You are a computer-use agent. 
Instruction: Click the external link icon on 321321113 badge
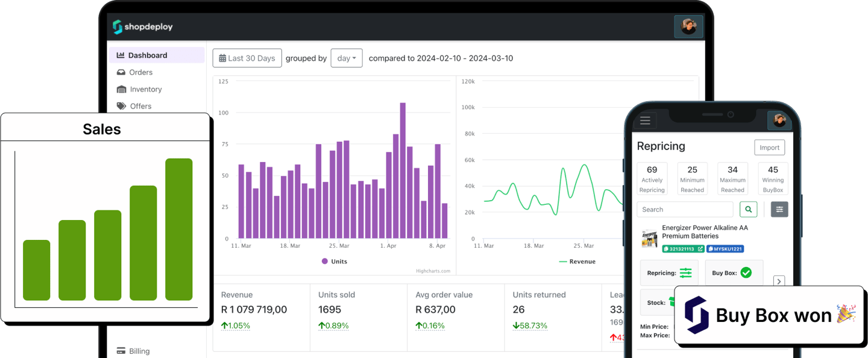coord(700,249)
